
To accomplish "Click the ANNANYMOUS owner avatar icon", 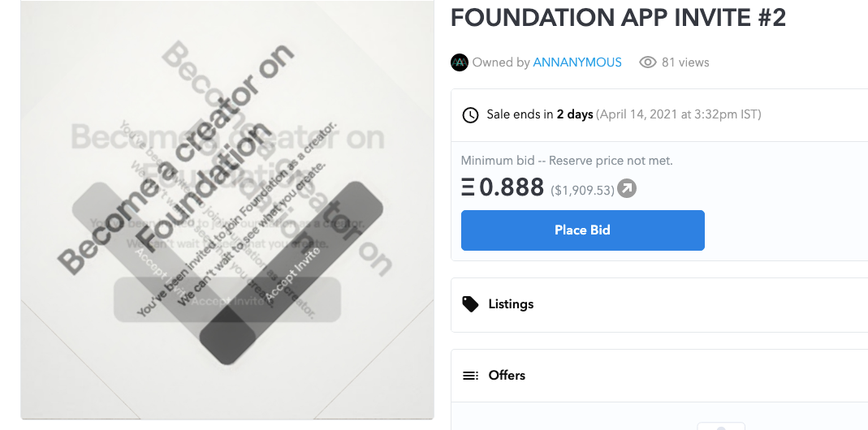I will click(460, 62).
